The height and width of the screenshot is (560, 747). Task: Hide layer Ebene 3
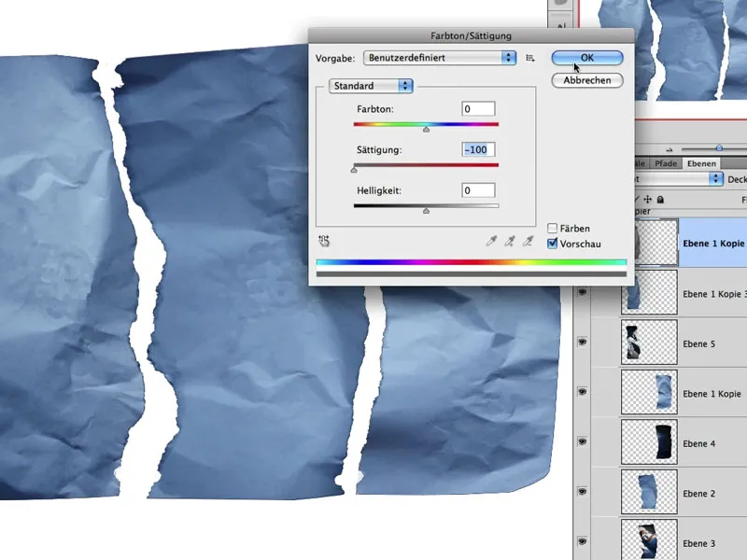(582, 541)
